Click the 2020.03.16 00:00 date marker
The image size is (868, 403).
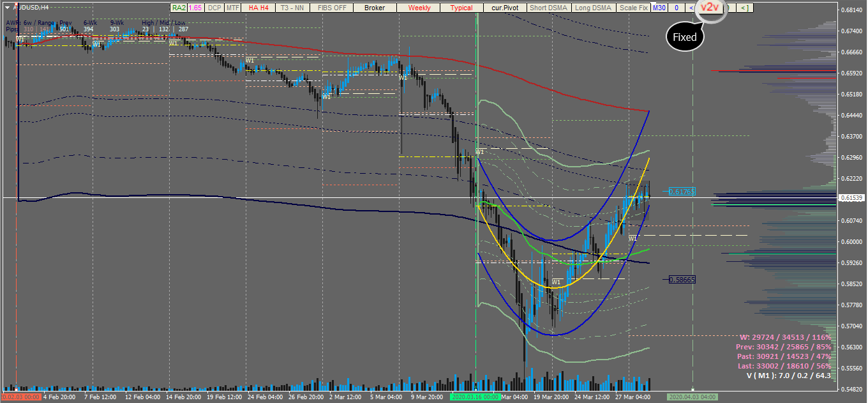pos(475,397)
